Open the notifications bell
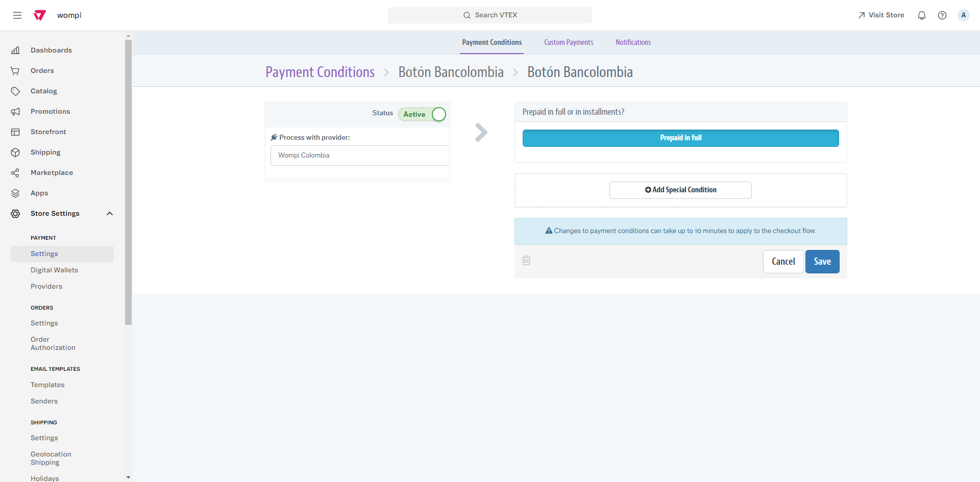 [921, 15]
